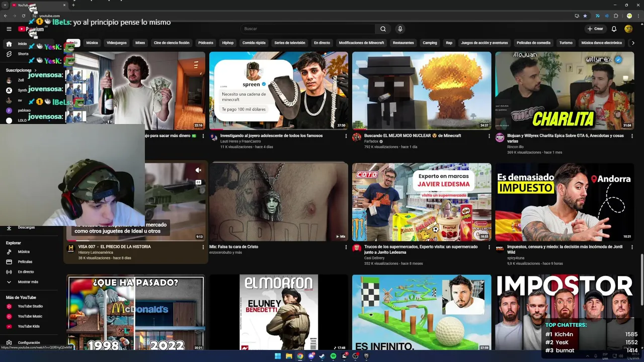The width and height of the screenshot is (644, 362).
Task: Select the Música category chip
Action: tap(92, 43)
